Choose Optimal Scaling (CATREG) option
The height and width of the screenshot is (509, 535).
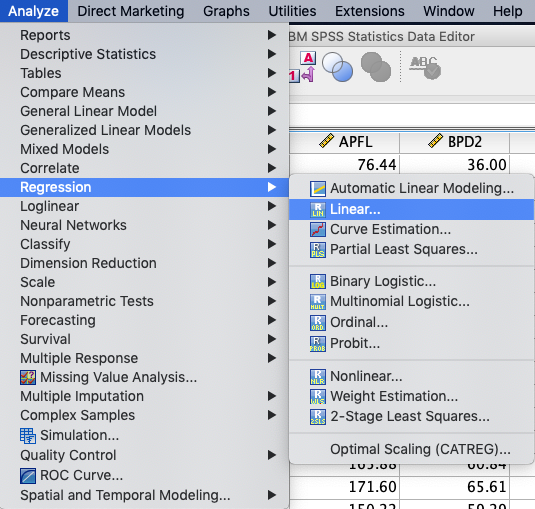coord(411,449)
